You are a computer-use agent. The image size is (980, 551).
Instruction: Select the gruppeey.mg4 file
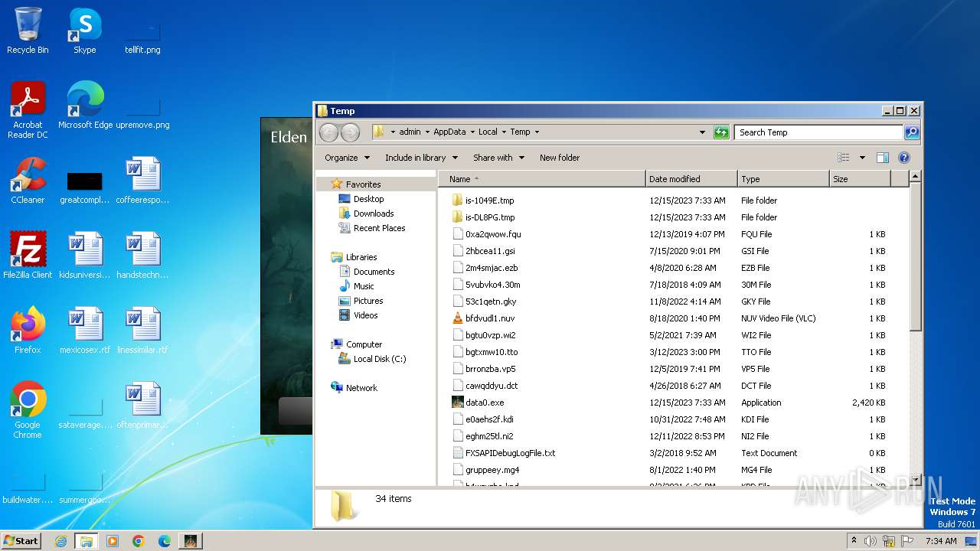485,470
